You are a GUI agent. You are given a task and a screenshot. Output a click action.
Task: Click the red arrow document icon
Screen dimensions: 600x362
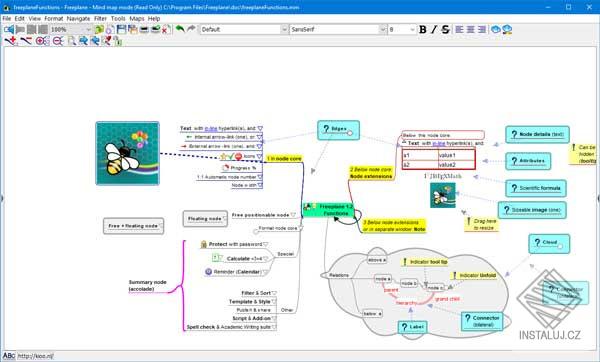coord(106,41)
